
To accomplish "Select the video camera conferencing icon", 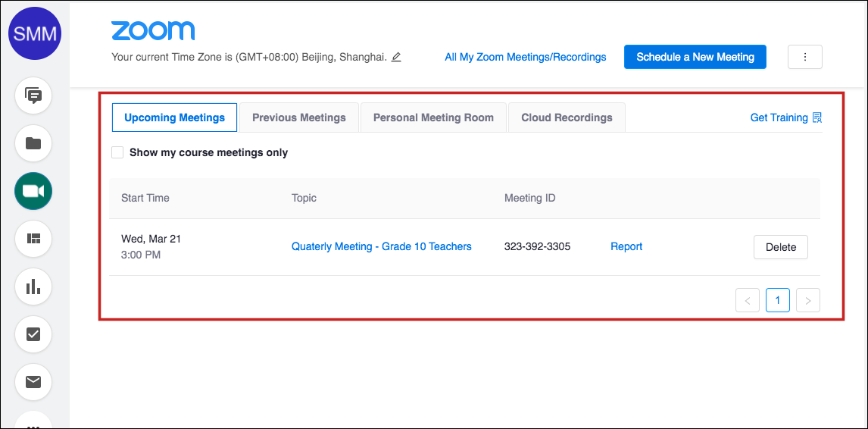I will tap(33, 191).
